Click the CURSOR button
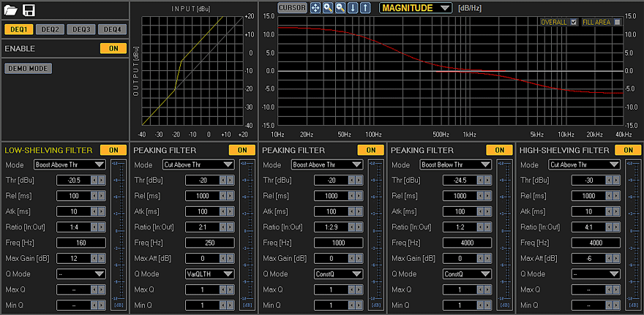644x315 pixels. tap(292, 8)
